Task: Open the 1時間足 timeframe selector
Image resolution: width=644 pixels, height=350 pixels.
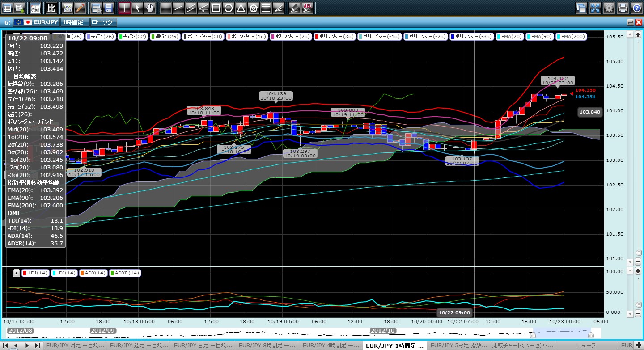Action: click(x=74, y=22)
